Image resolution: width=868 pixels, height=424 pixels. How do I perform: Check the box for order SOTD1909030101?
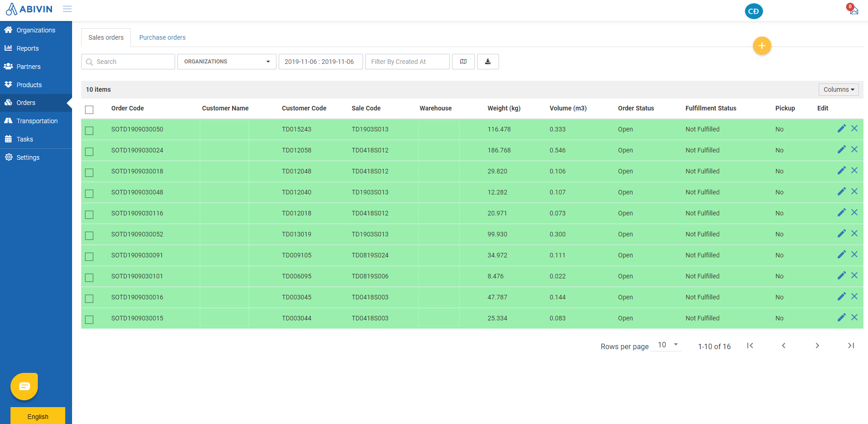pos(89,277)
